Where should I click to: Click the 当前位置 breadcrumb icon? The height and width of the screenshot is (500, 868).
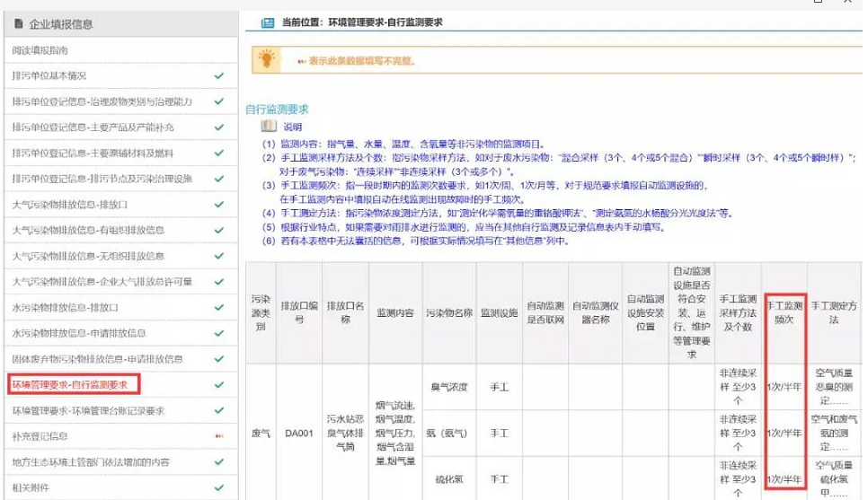(267, 22)
